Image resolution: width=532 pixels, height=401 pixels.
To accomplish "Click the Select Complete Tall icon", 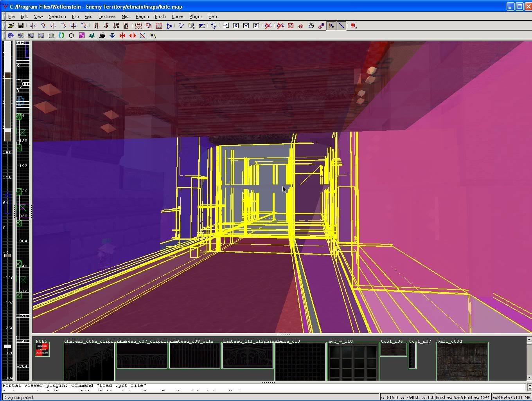I will pyautogui.click(x=96, y=25).
